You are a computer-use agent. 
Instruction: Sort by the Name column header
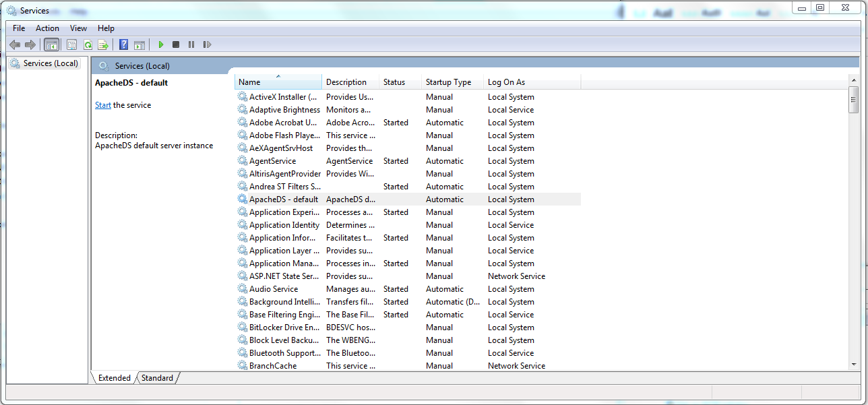click(x=278, y=82)
